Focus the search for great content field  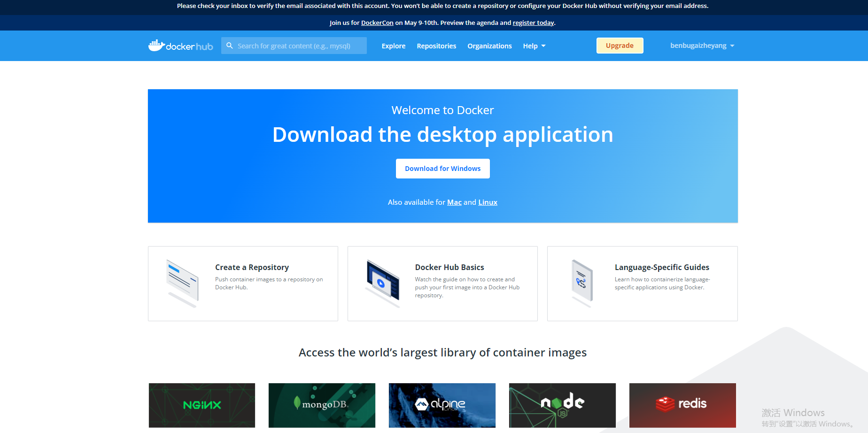(x=294, y=46)
